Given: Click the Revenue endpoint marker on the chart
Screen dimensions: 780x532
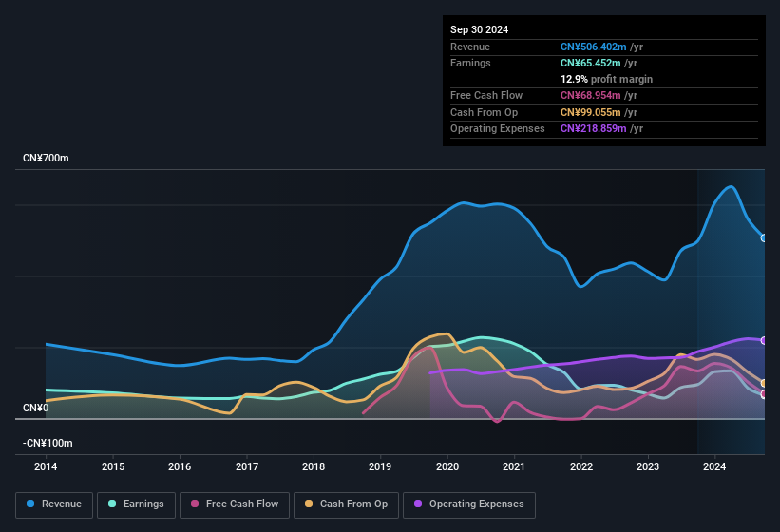Looking at the screenshot, I should pos(764,238).
